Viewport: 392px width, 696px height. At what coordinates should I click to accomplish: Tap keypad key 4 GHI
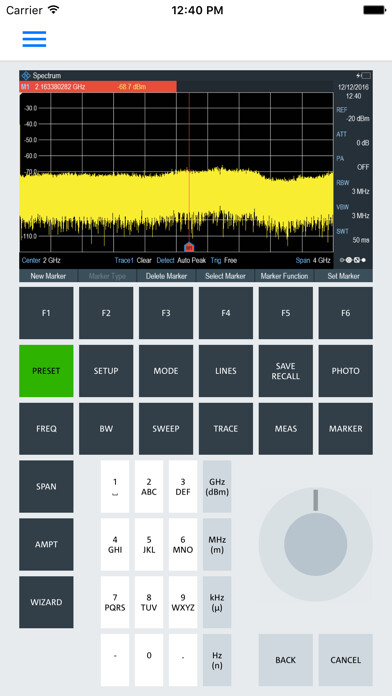point(115,545)
